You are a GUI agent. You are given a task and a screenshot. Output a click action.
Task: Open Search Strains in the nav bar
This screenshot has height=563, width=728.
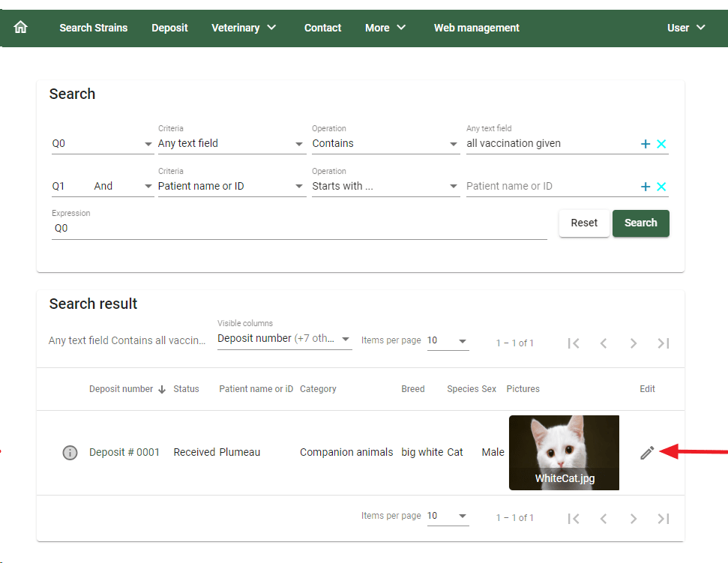(93, 28)
